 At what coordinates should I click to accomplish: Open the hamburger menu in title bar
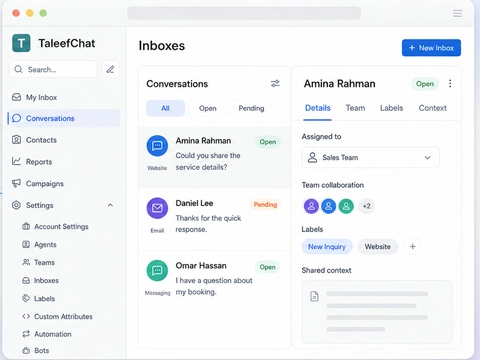tap(457, 13)
